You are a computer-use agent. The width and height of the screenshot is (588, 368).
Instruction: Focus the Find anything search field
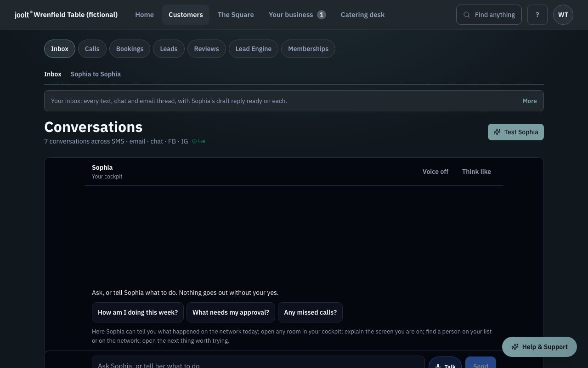pyautogui.click(x=489, y=15)
